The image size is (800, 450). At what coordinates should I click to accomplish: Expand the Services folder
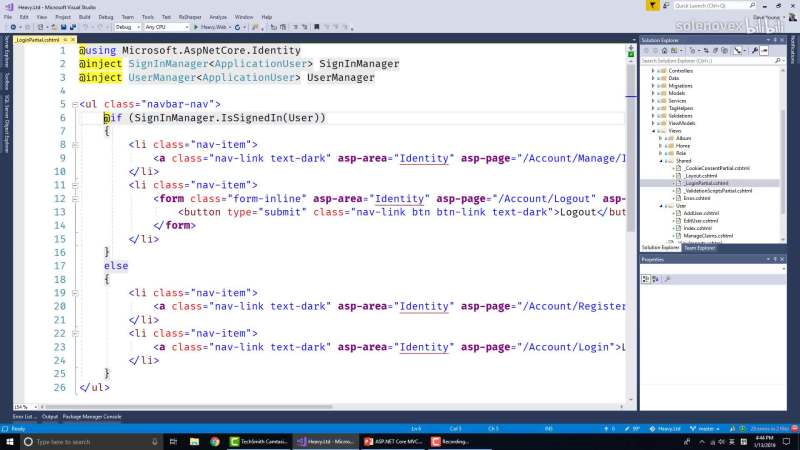[x=654, y=101]
